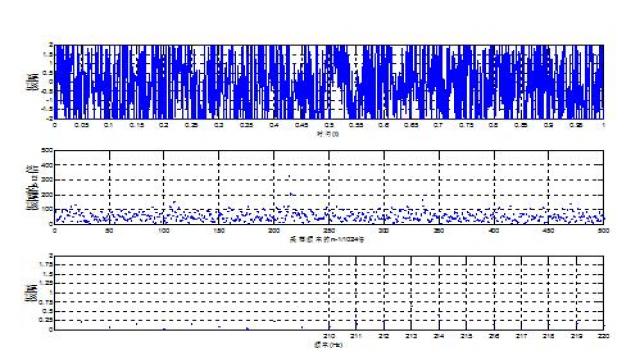Select the 0.5 tick on top plot x-axis
Viewport: 640px width, 360px height.
[329, 125]
